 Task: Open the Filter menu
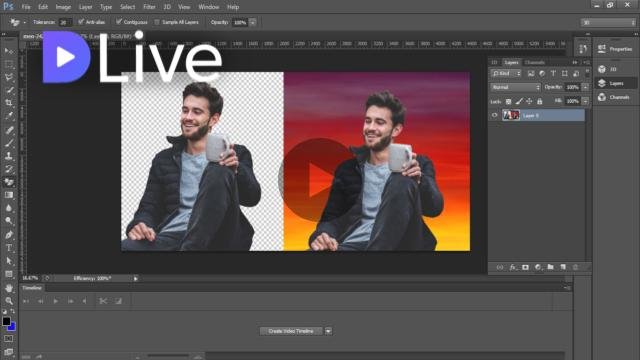coord(149,7)
